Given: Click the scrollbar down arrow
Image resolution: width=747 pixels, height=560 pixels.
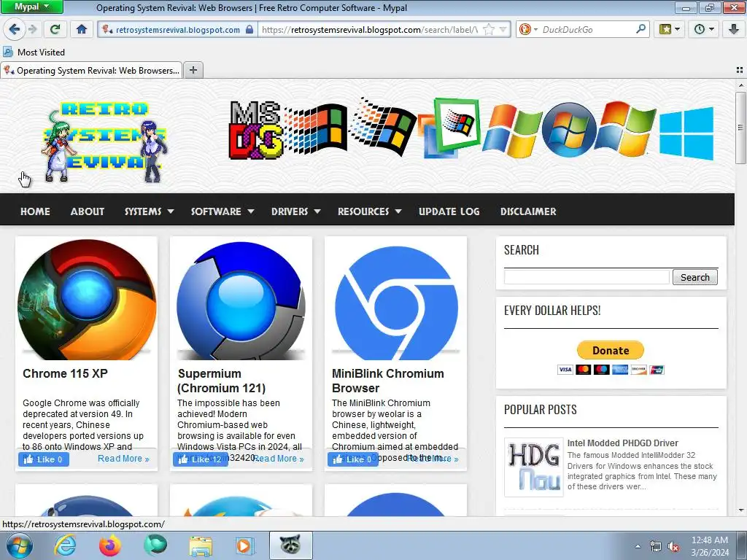Looking at the screenshot, I should (x=740, y=510).
